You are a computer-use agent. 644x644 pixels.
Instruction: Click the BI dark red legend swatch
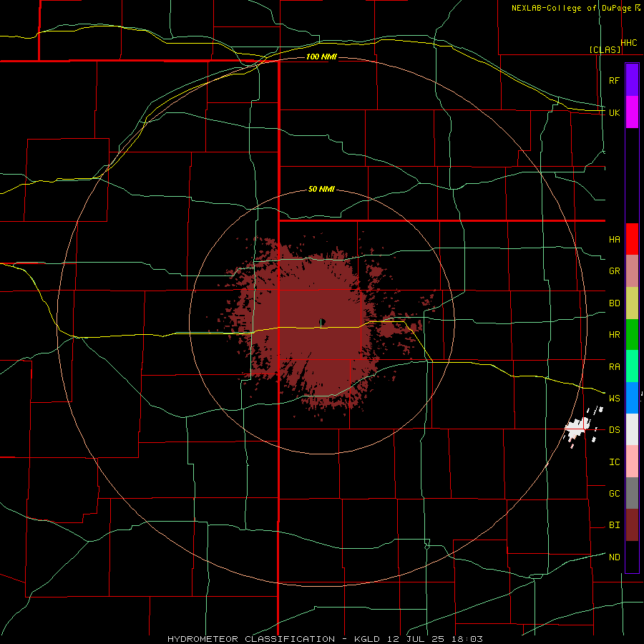[x=632, y=525]
